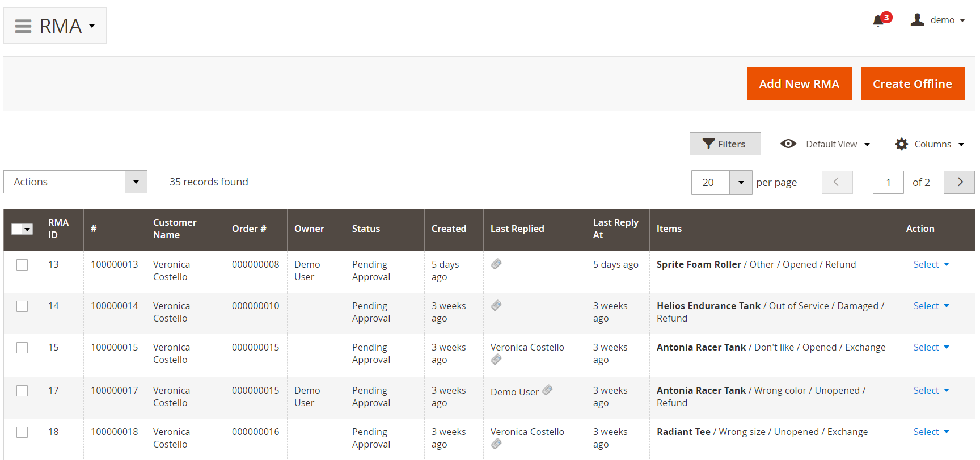The width and height of the screenshot is (980, 460).
Task: Click Sprite Foam Roller item text
Action: pos(699,264)
